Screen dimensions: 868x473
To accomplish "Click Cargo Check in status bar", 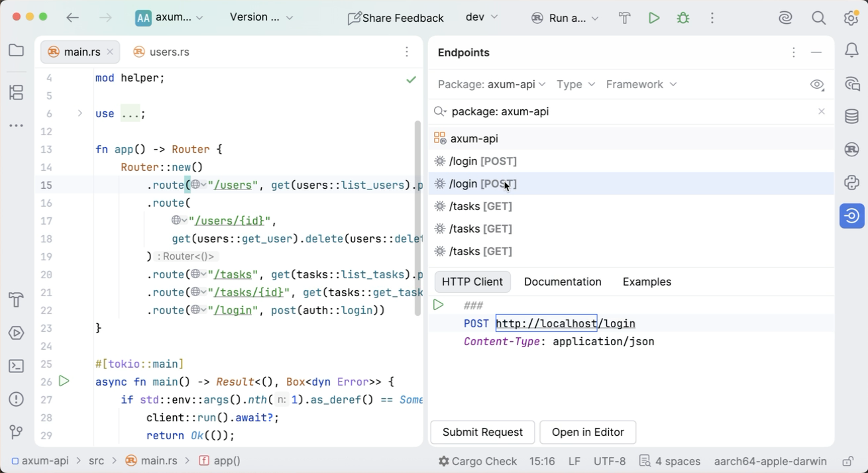I will click(478, 461).
